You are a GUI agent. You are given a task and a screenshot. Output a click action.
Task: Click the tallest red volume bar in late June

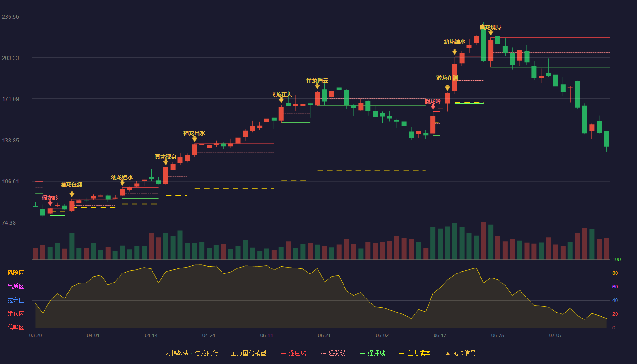[x=483, y=241]
